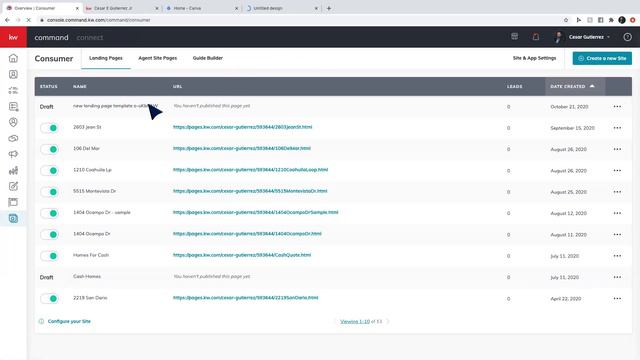Open the Contacts icon in sidebar
Image resolution: width=640 pixels, height=360 pixels.
(13, 74)
